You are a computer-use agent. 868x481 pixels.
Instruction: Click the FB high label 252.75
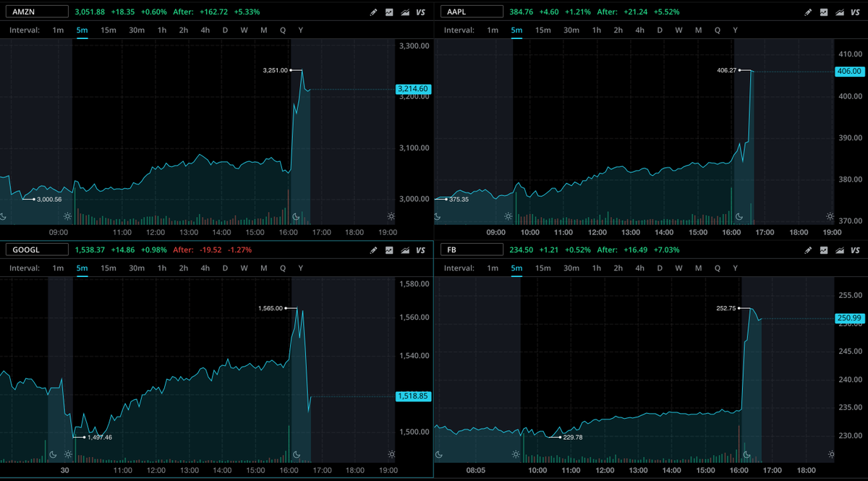[x=725, y=308]
